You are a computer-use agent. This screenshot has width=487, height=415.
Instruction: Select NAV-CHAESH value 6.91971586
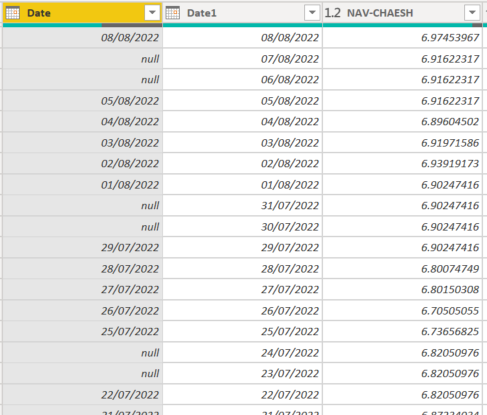click(x=402, y=143)
